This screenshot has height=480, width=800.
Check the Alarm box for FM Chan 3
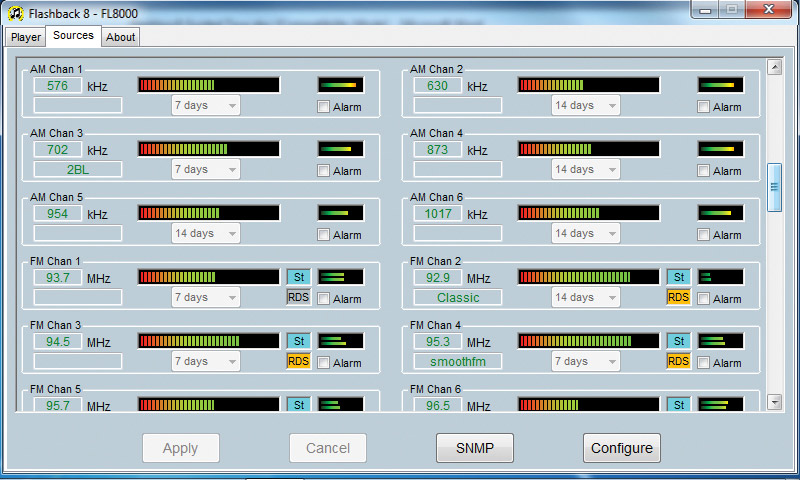pos(323,363)
